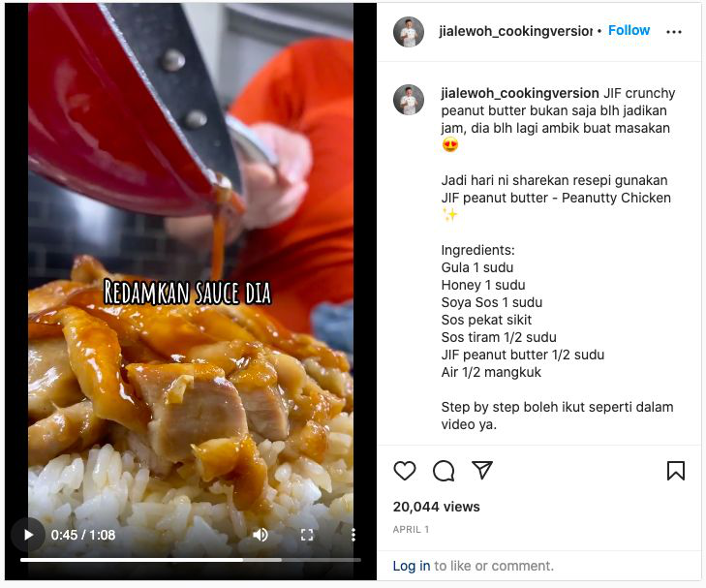Click the 20,044 views count
Screen dimensions: 706x588
pyautogui.click(x=437, y=507)
